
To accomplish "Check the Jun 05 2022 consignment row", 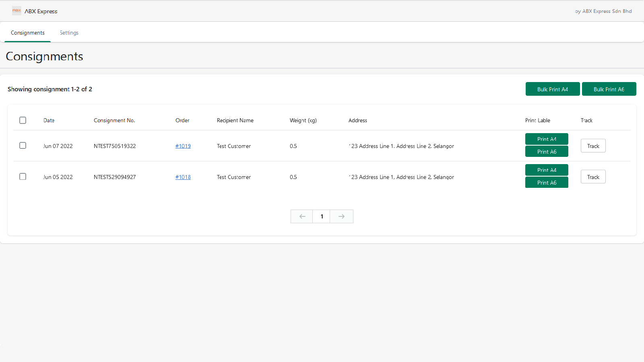I will pyautogui.click(x=23, y=177).
